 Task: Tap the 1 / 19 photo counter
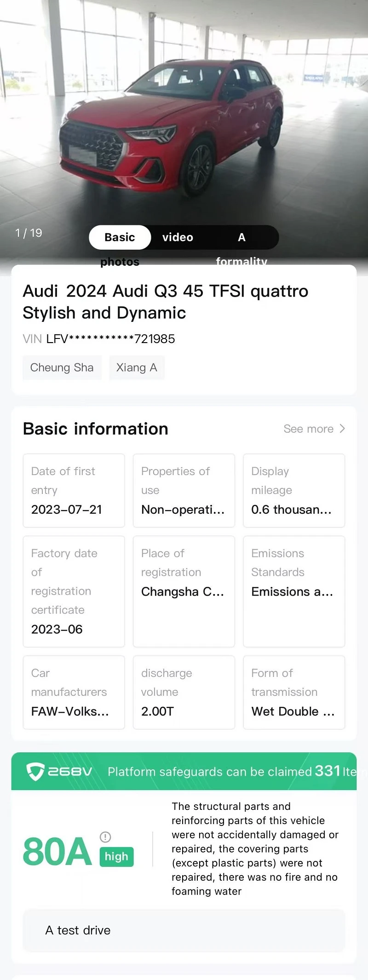tap(29, 233)
